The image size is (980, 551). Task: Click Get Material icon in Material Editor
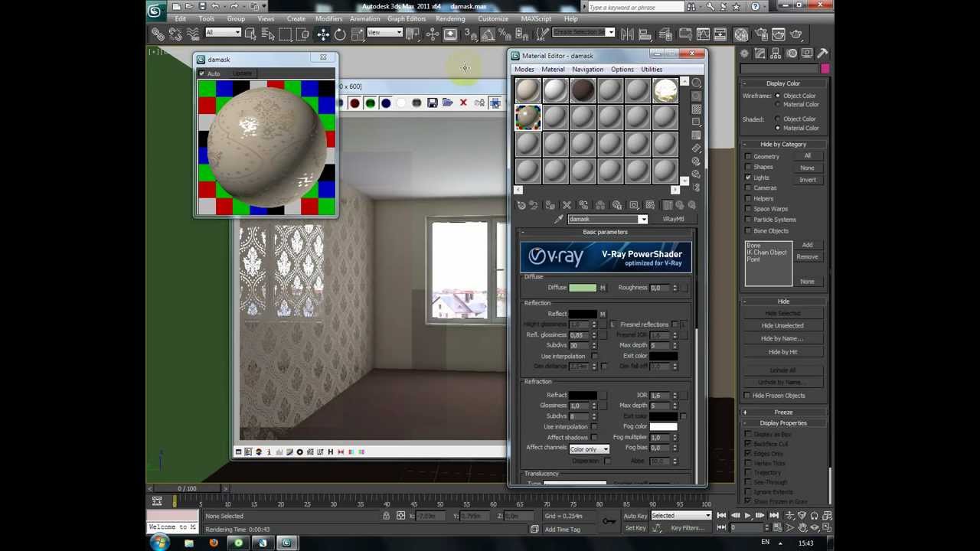521,205
